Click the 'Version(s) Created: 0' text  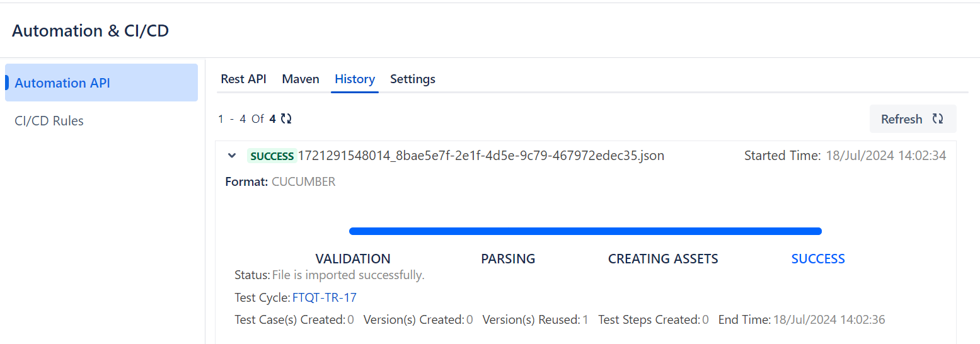tap(418, 319)
